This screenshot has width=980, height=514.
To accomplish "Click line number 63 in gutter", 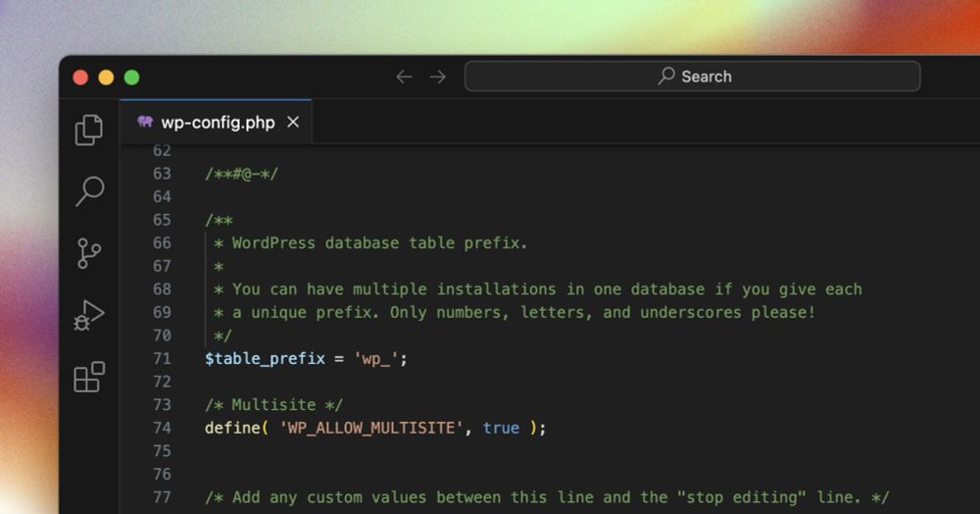I will 162,174.
